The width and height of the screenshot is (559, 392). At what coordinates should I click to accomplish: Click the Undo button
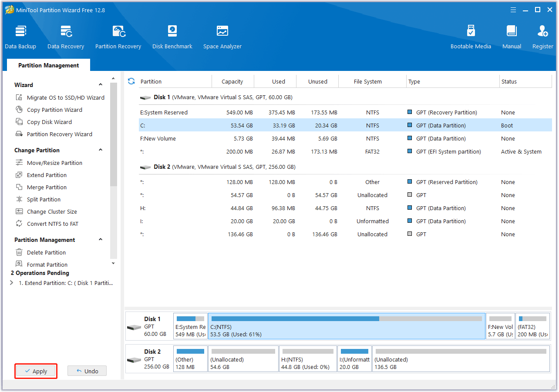(x=87, y=371)
